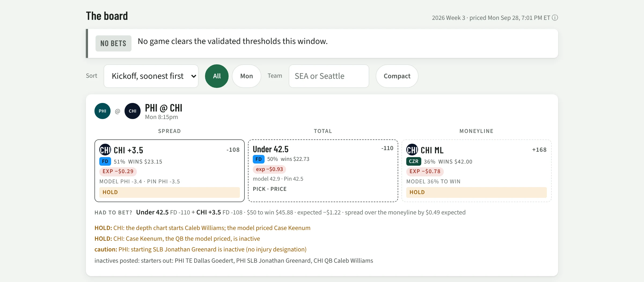The image size is (644, 282).
Task: Click the Mon 8:15pm kickoff time
Action: tap(162, 117)
